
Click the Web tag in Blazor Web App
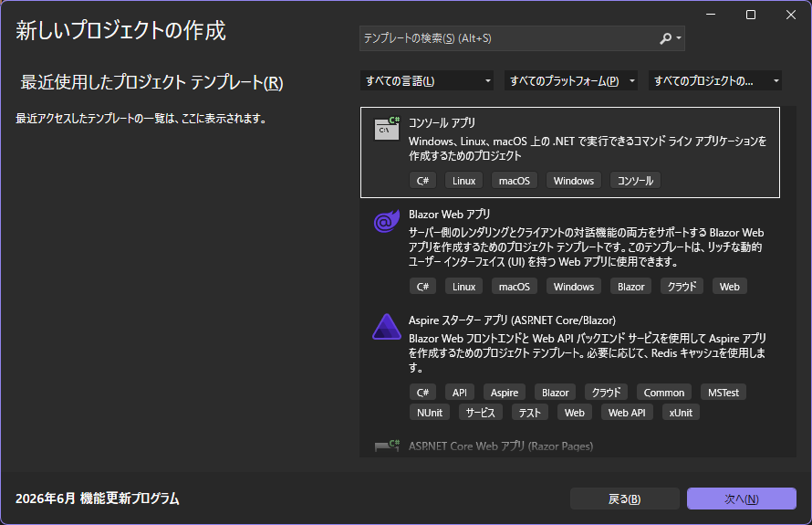click(x=729, y=286)
